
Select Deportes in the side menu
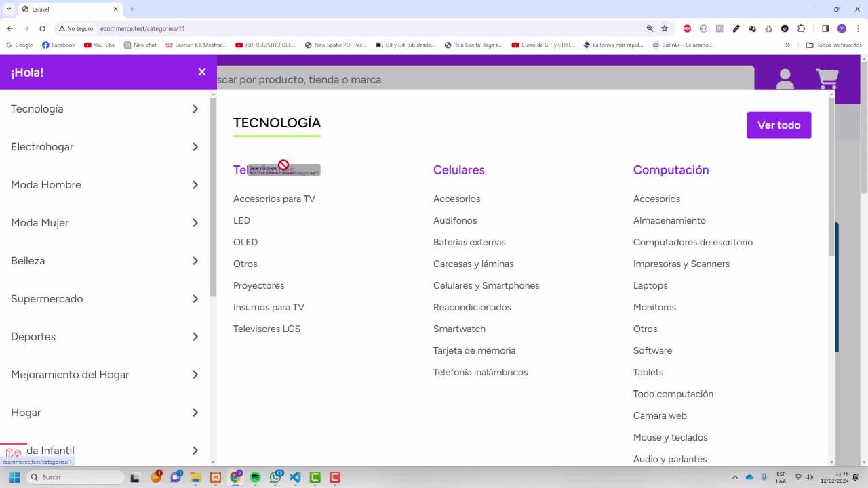pyautogui.click(x=33, y=337)
